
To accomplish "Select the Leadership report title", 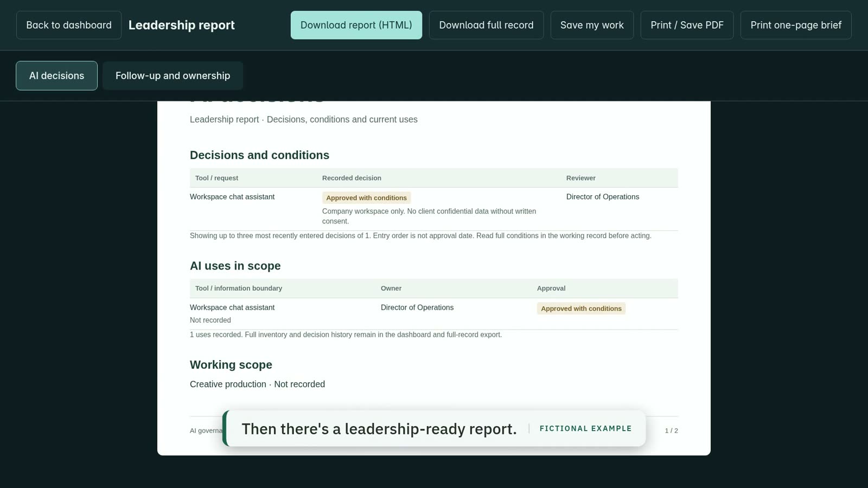I will click(x=182, y=25).
